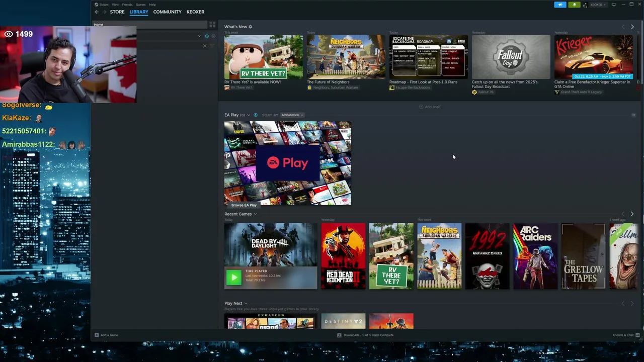Viewport: 644px width, 362px height.
Task: Open the KEOXER profile tab
Action: [195, 12]
